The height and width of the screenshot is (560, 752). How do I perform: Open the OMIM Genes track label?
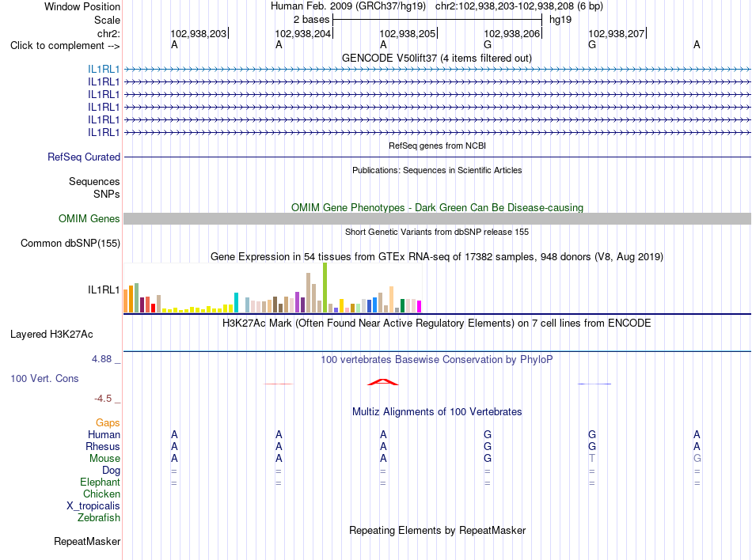click(89, 219)
